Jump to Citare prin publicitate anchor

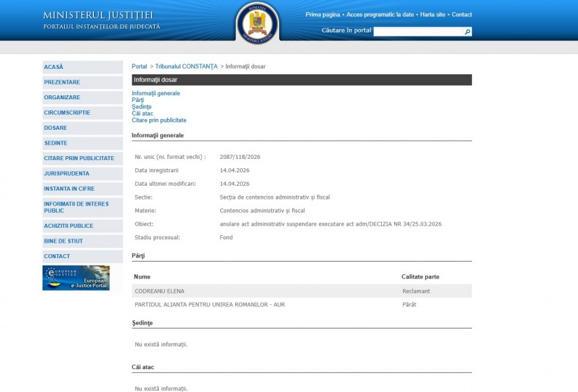(159, 120)
